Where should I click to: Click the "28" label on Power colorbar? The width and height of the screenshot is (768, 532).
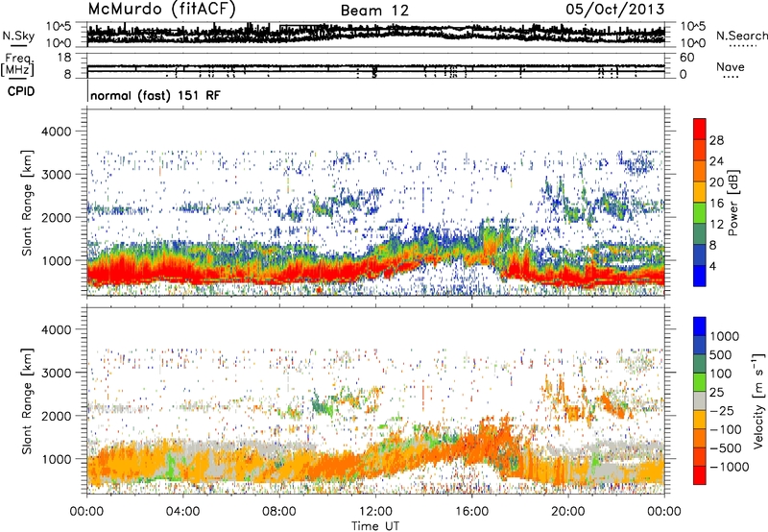(716, 140)
